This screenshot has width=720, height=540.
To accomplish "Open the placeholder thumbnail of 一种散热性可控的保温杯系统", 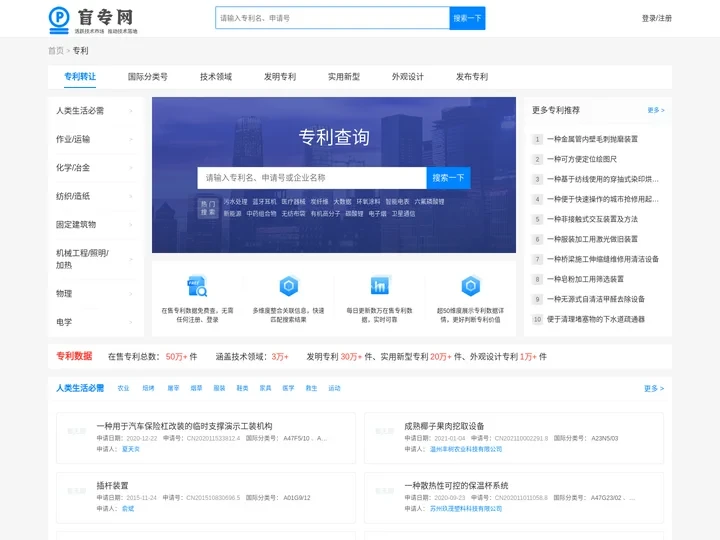I will point(385,491).
